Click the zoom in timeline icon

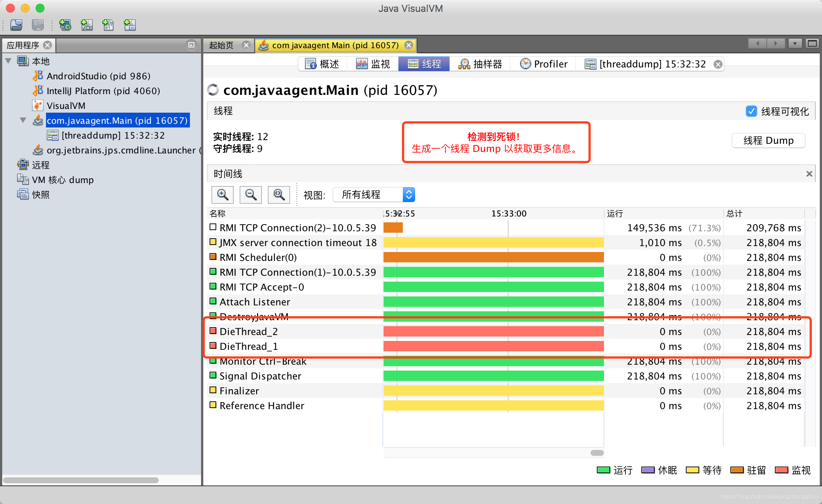(x=223, y=195)
